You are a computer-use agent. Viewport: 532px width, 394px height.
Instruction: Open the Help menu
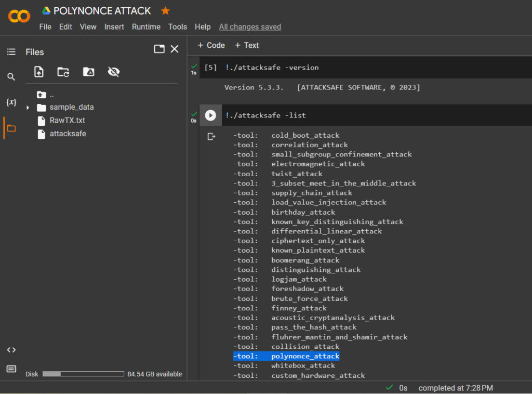coord(203,27)
